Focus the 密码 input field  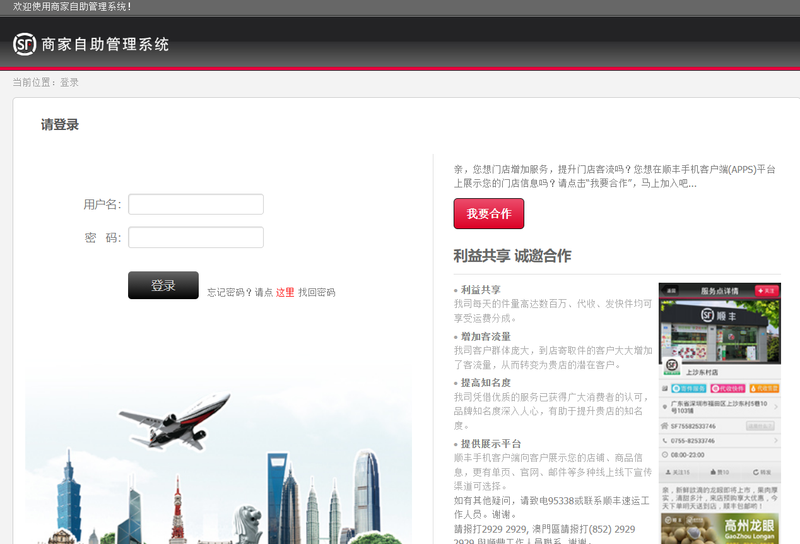point(196,237)
